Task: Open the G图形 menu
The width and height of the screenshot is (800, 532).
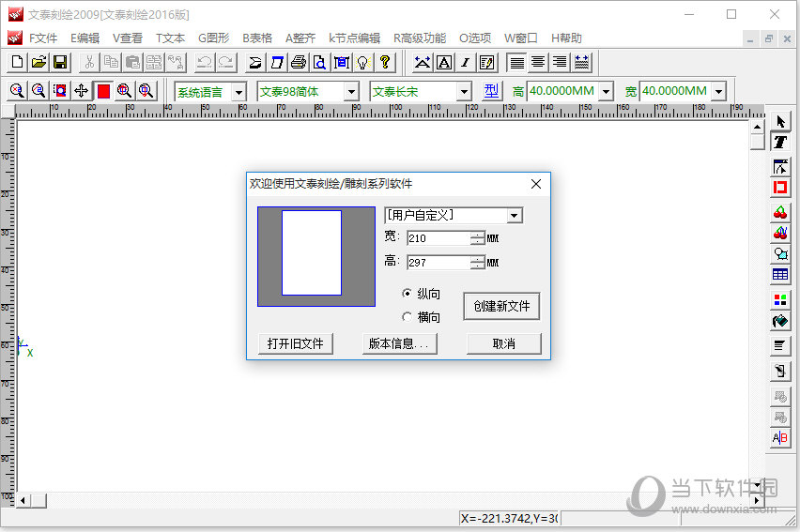Action: point(214,38)
